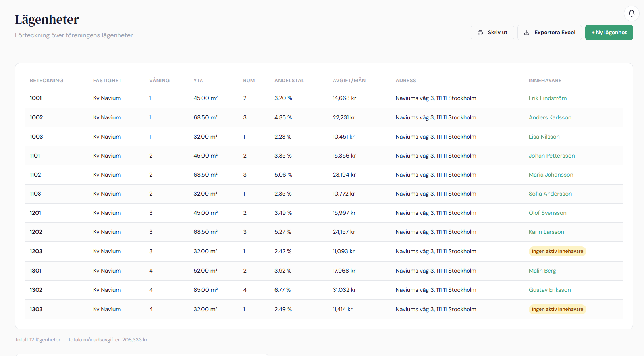Click Ingen aktiv innehavare badge for 1303
644x356 pixels.
click(557, 309)
